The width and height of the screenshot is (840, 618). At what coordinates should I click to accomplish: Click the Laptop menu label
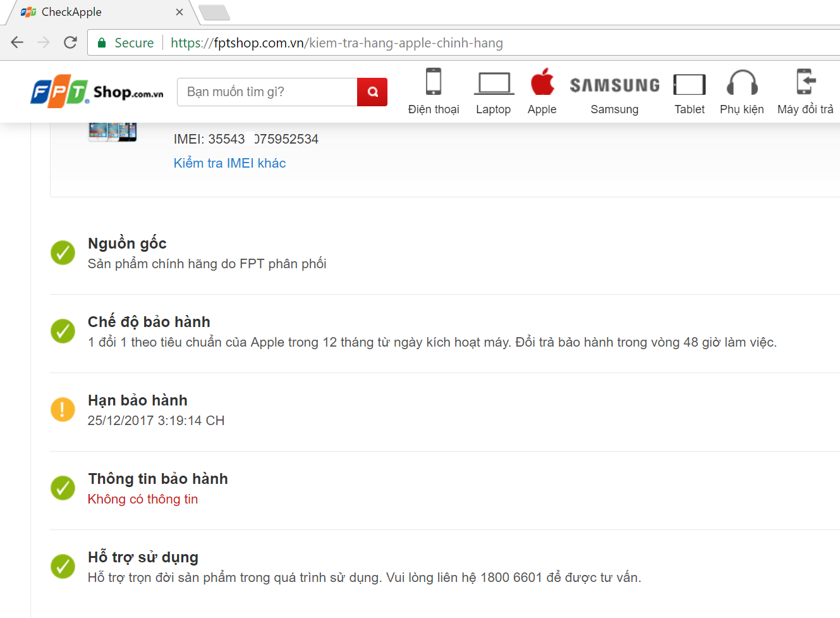494,109
